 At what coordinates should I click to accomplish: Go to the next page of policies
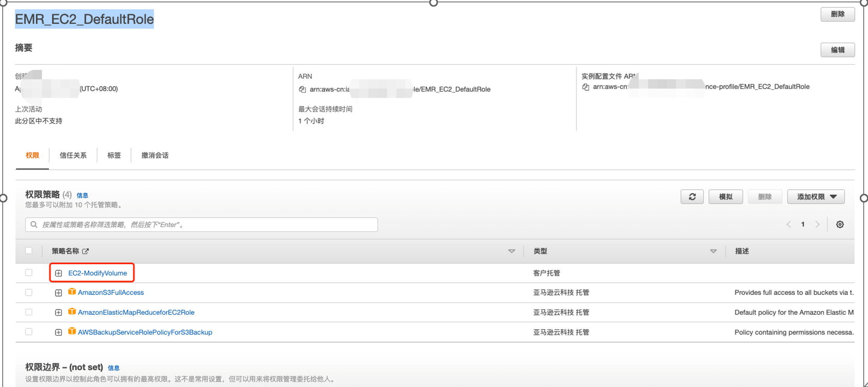(x=817, y=225)
